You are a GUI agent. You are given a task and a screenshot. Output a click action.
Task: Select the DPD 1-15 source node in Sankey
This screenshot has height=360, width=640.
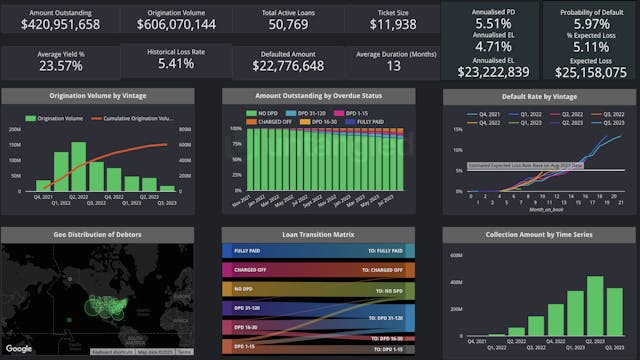click(x=227, y=347)
